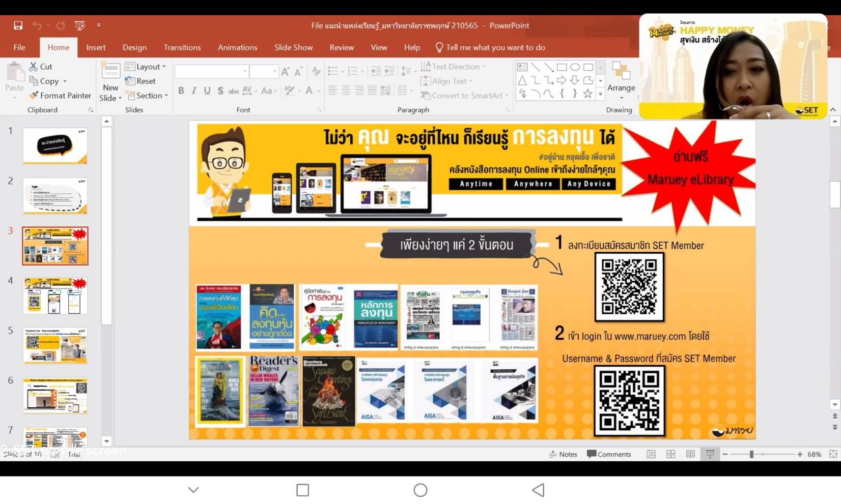This screenshot has height=504, width=841.
Task: Increase font size with large A
Action: click(285, 72)
